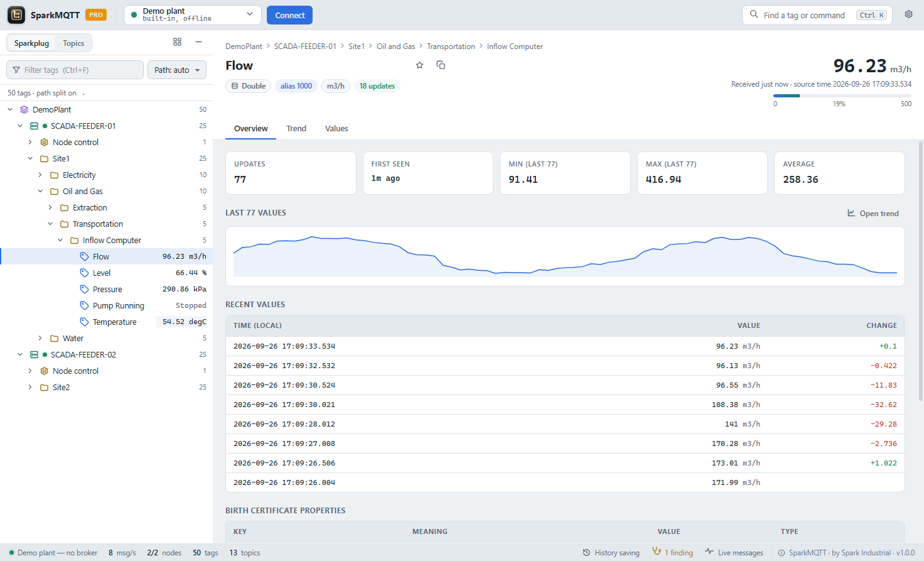Image resolution: width=924 pixels, height=561 pixels.
Task: Click the History saving status item
Action: click(611, 552)
